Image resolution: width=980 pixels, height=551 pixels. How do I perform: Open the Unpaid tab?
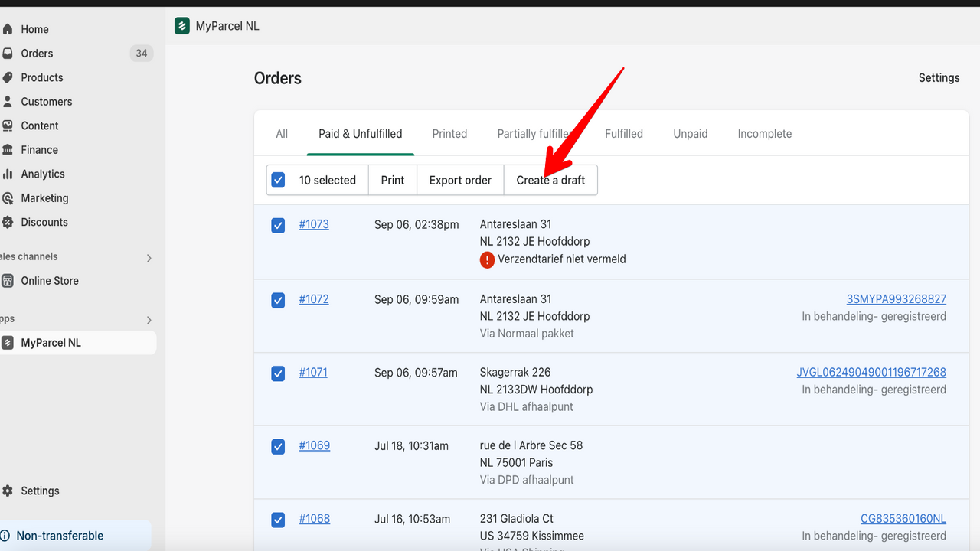(691, 134)
